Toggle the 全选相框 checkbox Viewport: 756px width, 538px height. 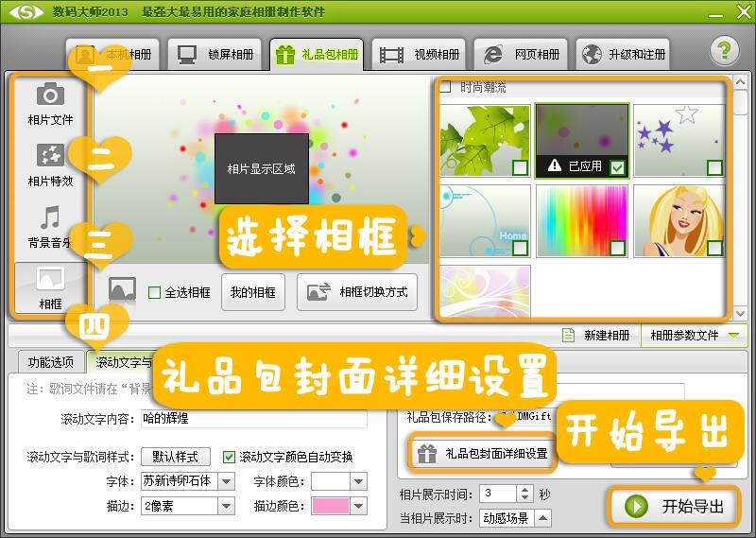[x=154, y=292]
